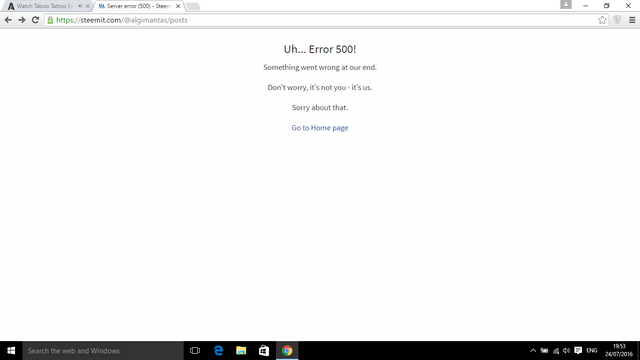The image size is (640, 360).
Task: Switch to the Watch Taboo Tattoo tab
Action: click(x=44, y=6)
